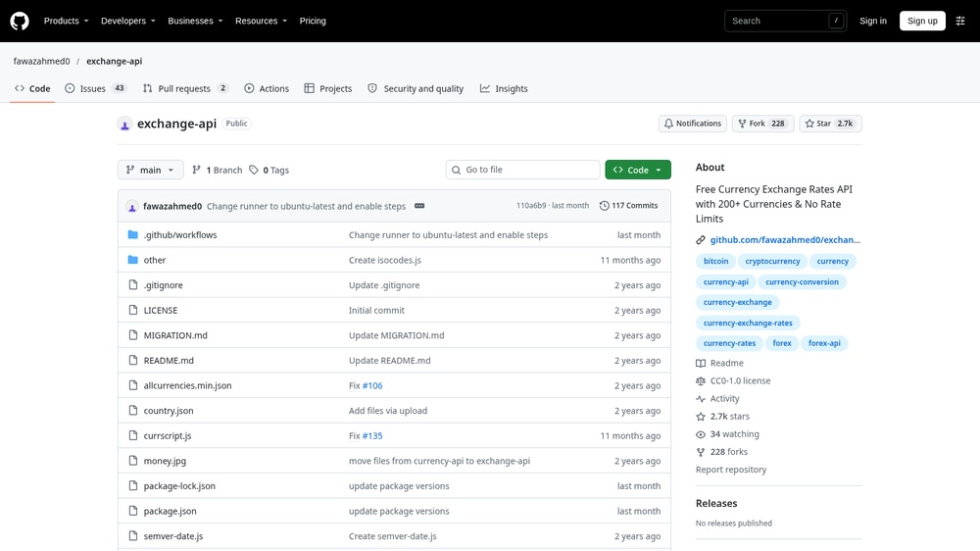Viewport: 980px width, 551px height.
Task: Select the clock icon by 117 Commits
Action: tap(604, 205)
